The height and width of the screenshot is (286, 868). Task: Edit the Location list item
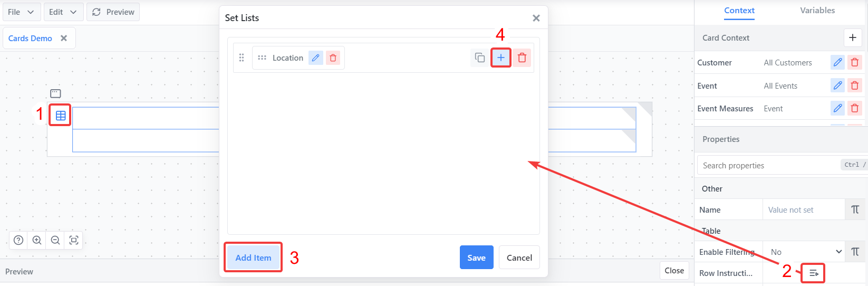(316, 58)
